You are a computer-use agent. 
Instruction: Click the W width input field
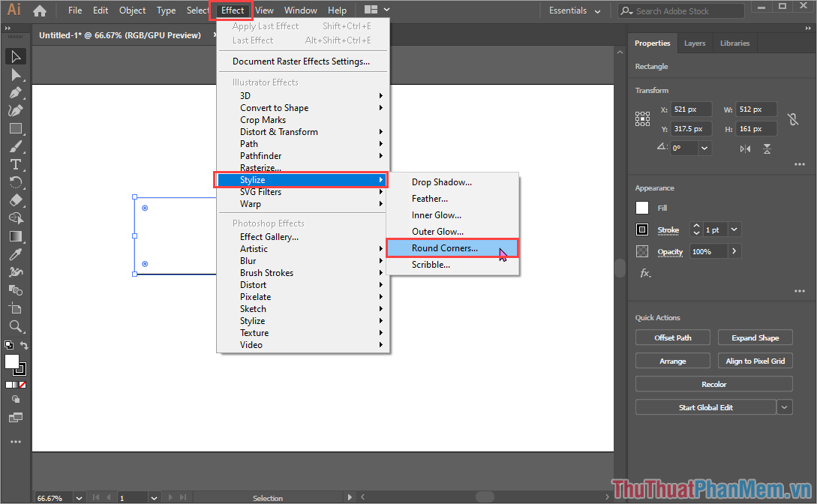coord(755,109)
